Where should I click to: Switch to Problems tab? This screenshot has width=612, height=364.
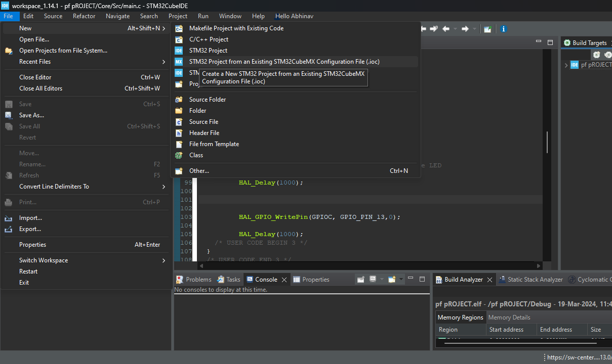pyautogui.click(x=193, y=280)
